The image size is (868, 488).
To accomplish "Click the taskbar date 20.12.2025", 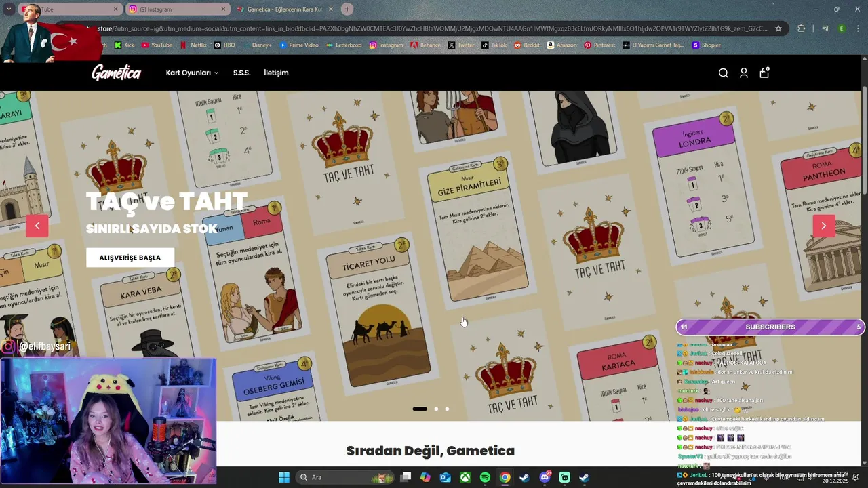I will pyautogui.click(x=836, y=481).
